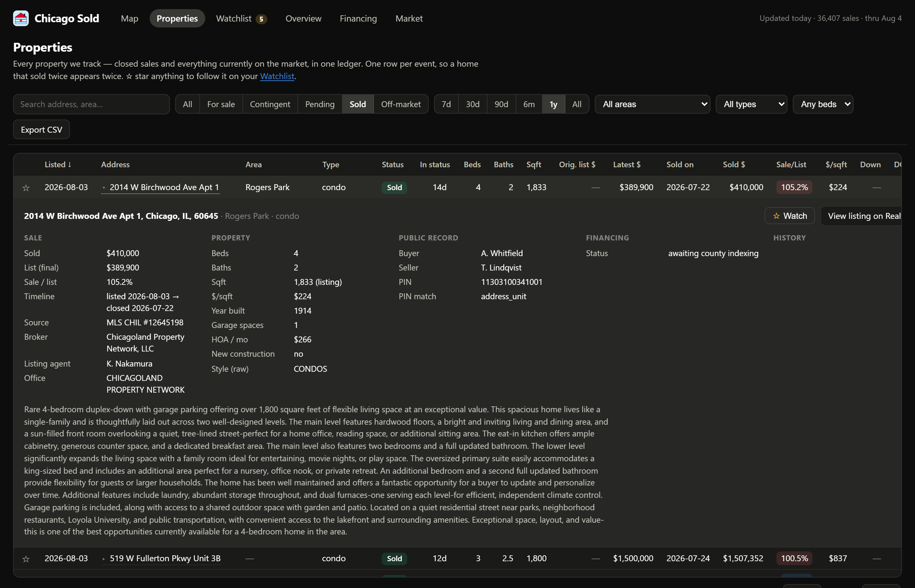Set time range to 6m
This screenshot has height=588, width=915.
pyautogui.click(x=529, y=104)
